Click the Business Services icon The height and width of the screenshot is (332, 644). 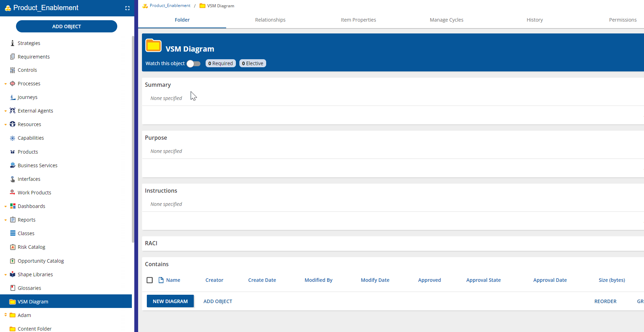coord(12,165)
